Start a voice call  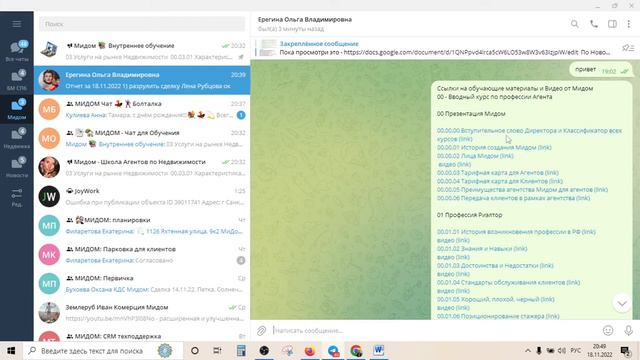point(594,24)
